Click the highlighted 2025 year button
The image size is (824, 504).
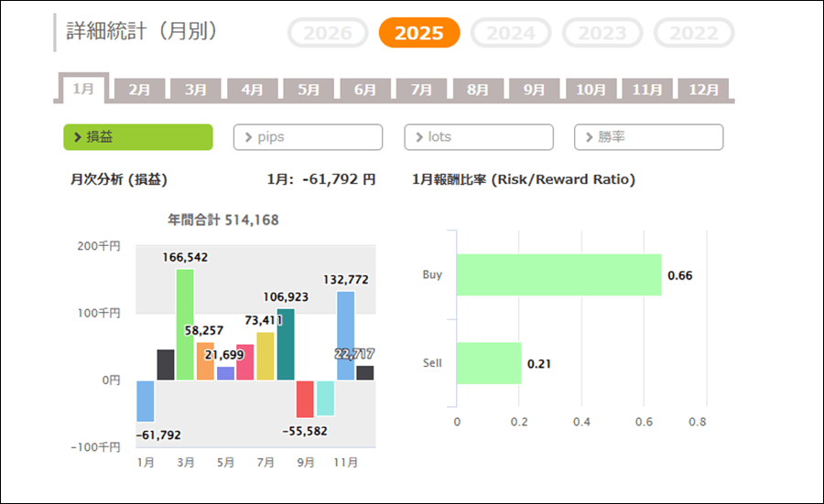tap(418, 34)
